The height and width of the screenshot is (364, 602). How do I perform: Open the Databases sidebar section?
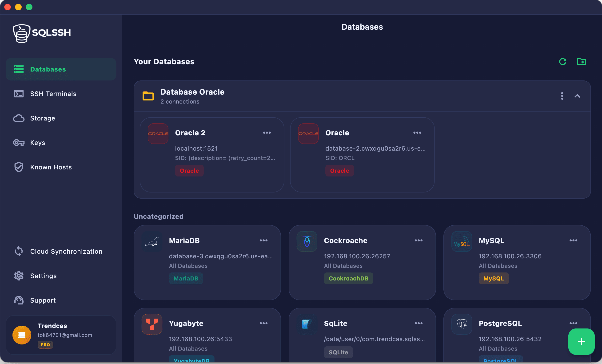click(x=61, y=69)
